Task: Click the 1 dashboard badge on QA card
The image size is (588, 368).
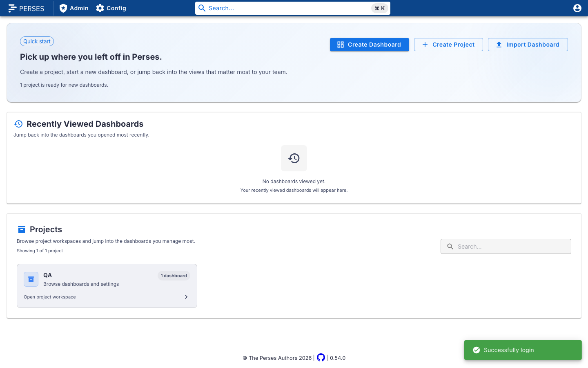Action: pyautogui.click(x=174, y=276)
